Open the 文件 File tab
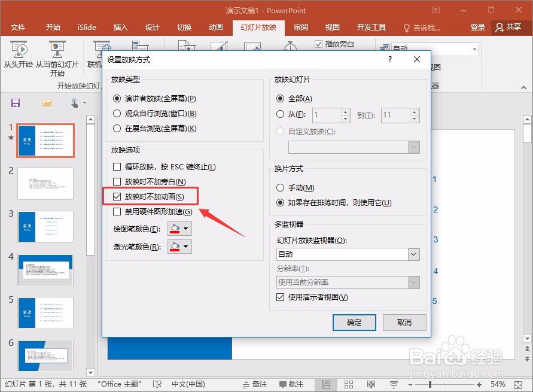The image size is (533, 392). click(x=18, y=28)
